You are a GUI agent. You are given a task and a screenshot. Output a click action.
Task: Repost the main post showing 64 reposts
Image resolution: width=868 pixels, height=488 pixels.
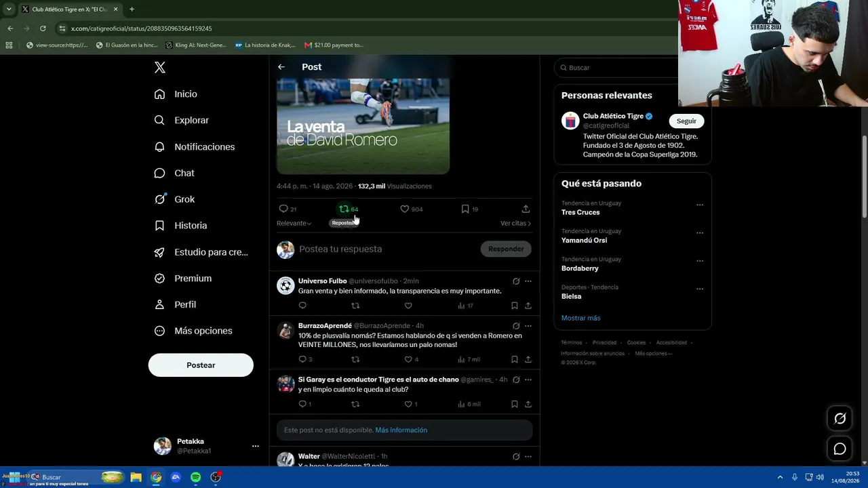click(x=349, y=209)
